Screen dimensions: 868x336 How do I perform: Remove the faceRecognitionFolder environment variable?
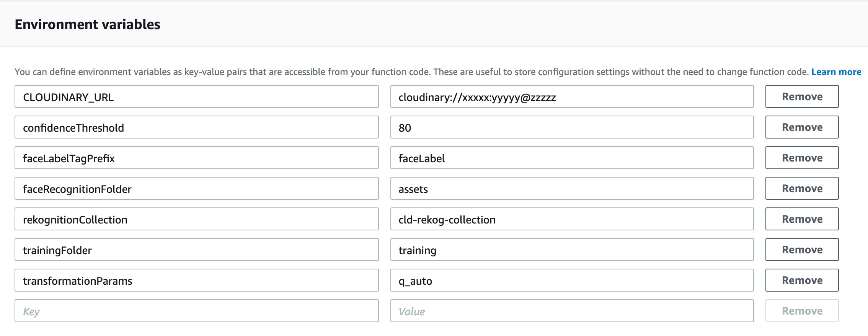(x=802, y=188)
